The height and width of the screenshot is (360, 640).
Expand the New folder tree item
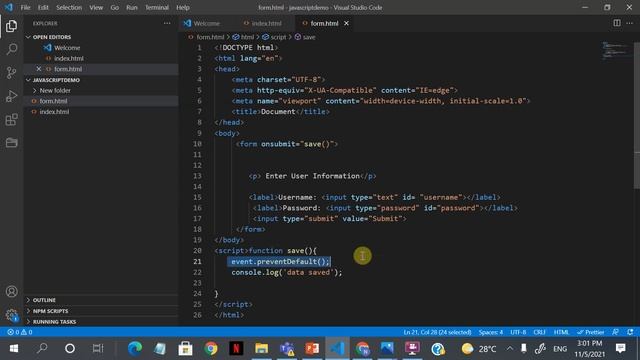(x=55, y=91)
